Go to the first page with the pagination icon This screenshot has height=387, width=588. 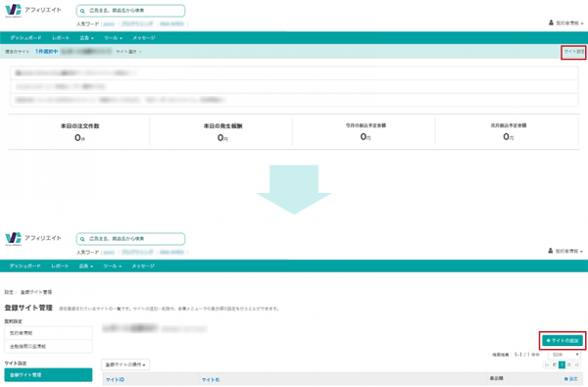[547, 364]
